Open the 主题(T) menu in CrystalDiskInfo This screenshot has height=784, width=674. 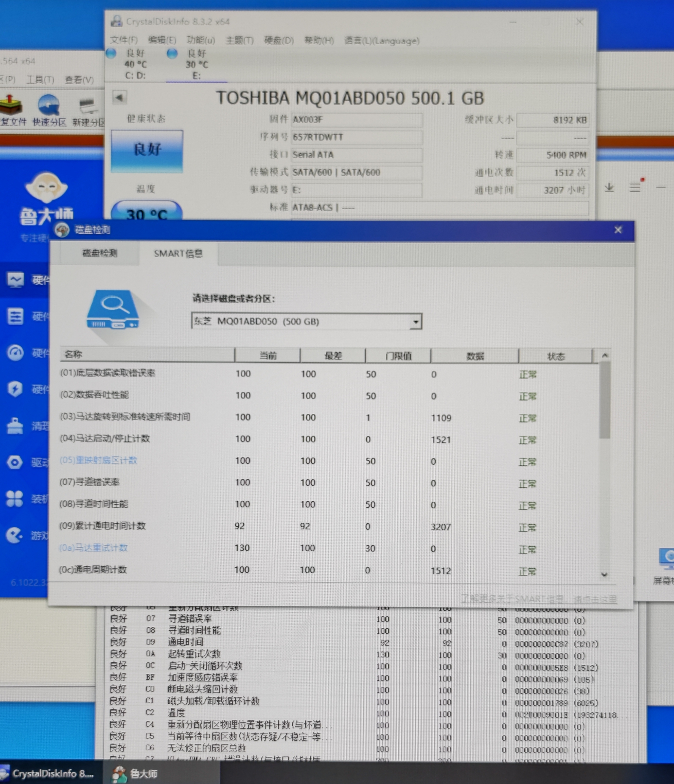coord(239,40)
